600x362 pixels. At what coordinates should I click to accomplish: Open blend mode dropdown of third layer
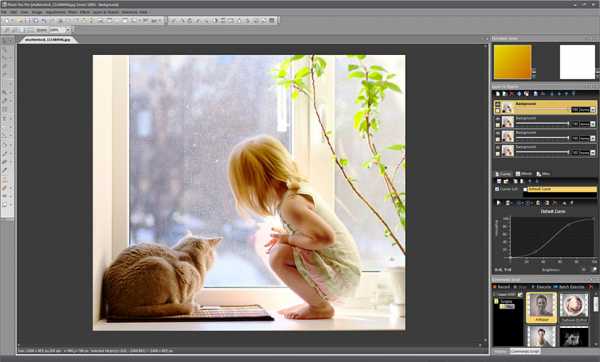(x=593, y=138)
